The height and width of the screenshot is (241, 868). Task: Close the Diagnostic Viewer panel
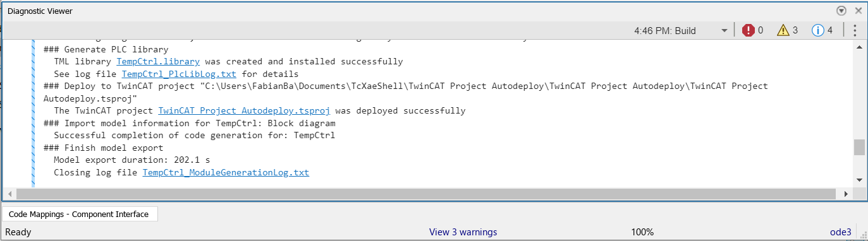click(858, 11)
